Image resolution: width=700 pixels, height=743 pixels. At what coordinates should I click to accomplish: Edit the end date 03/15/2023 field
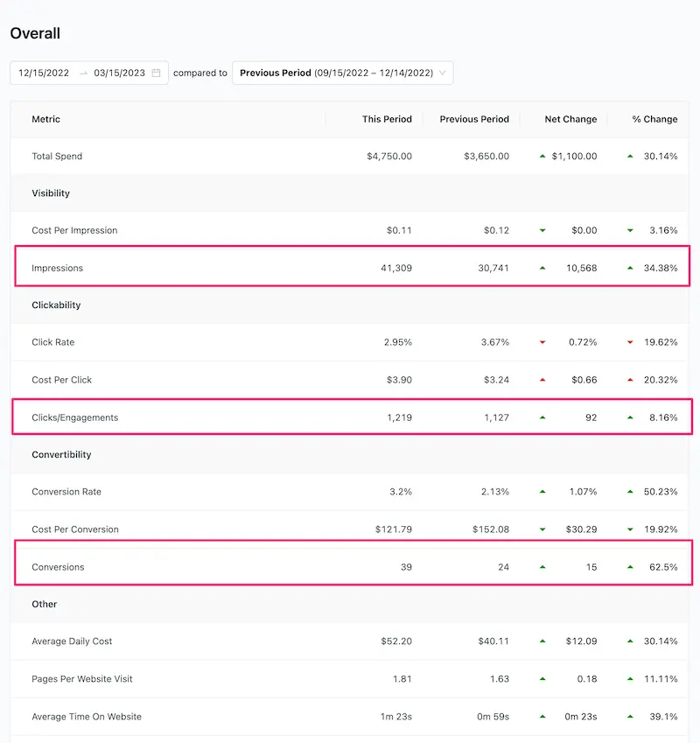119,74
